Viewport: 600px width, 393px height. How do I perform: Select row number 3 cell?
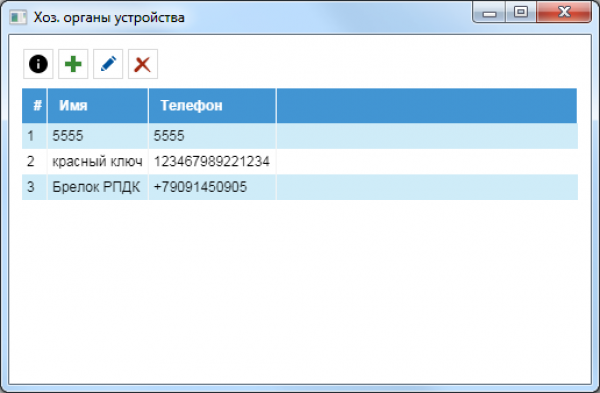[34, 187]
